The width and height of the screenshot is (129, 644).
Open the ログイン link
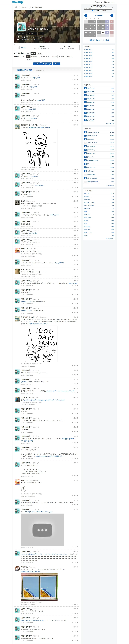click(x=98, y=2)
